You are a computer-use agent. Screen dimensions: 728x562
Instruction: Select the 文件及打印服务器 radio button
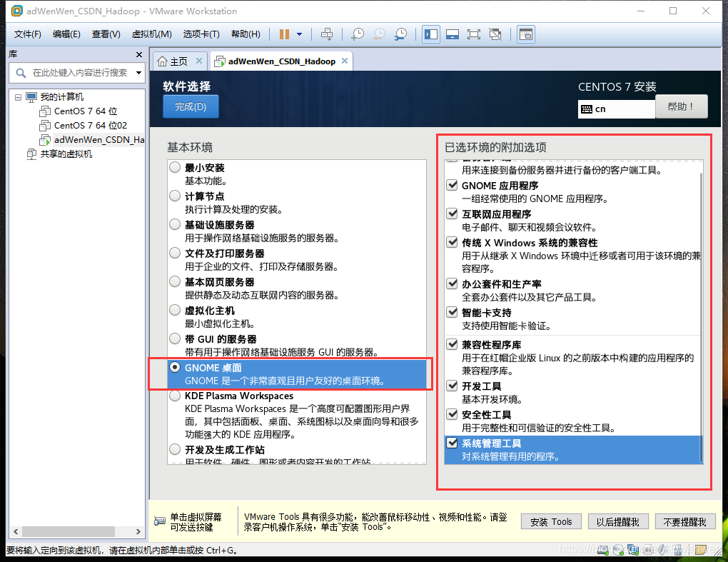175,253
